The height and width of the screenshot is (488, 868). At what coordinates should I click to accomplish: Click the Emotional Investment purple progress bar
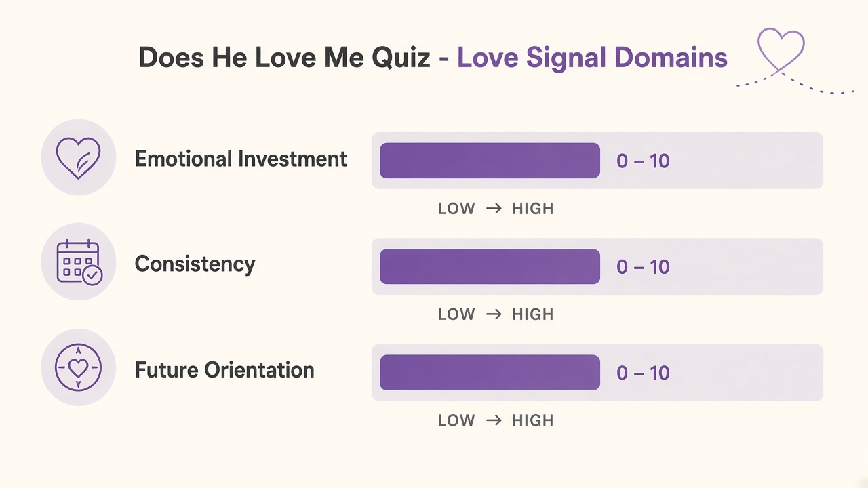click(x=490, y=161)
